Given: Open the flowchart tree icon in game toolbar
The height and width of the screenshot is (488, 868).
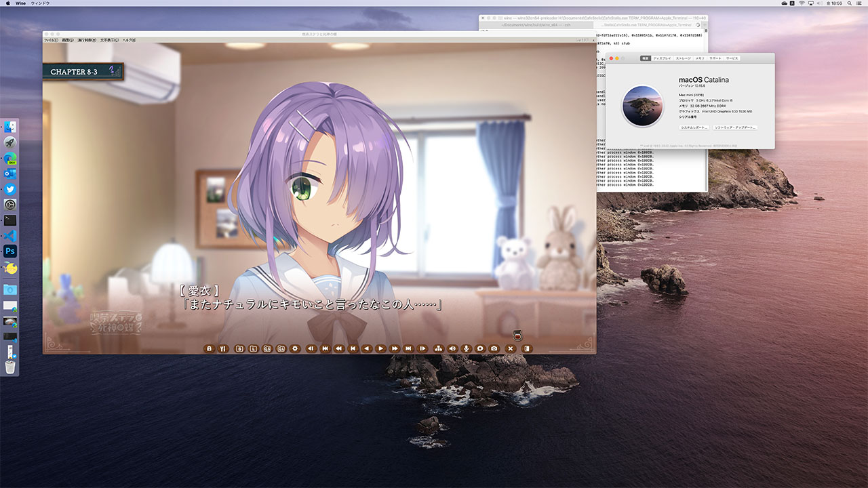Looking at the screenshot, I should 439,348.
